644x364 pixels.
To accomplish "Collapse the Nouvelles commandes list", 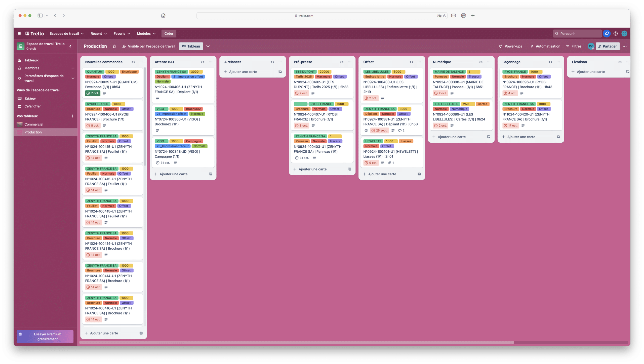I will (x=133, y=62).
